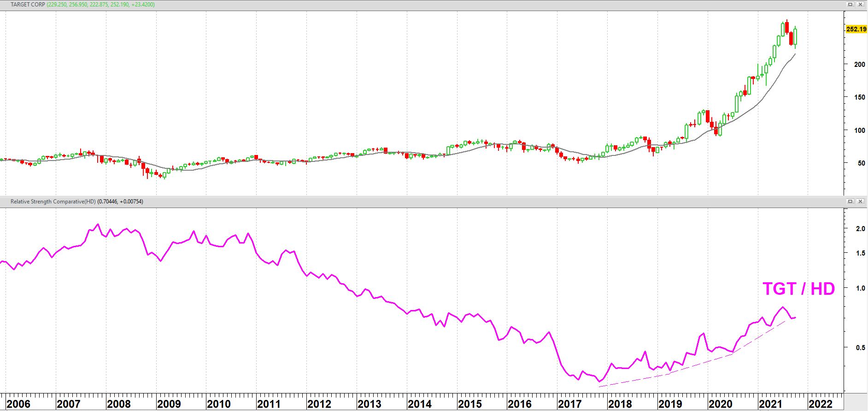The height and width of the screenshot is (411, 868).
Task: Click the 2018 year label on timeline
Action: click(620, 404)
